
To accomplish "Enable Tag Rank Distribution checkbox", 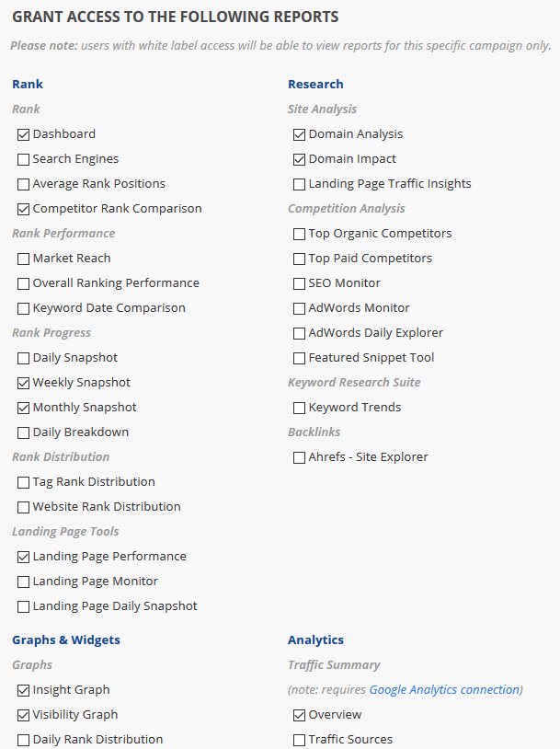I will 24,482.
